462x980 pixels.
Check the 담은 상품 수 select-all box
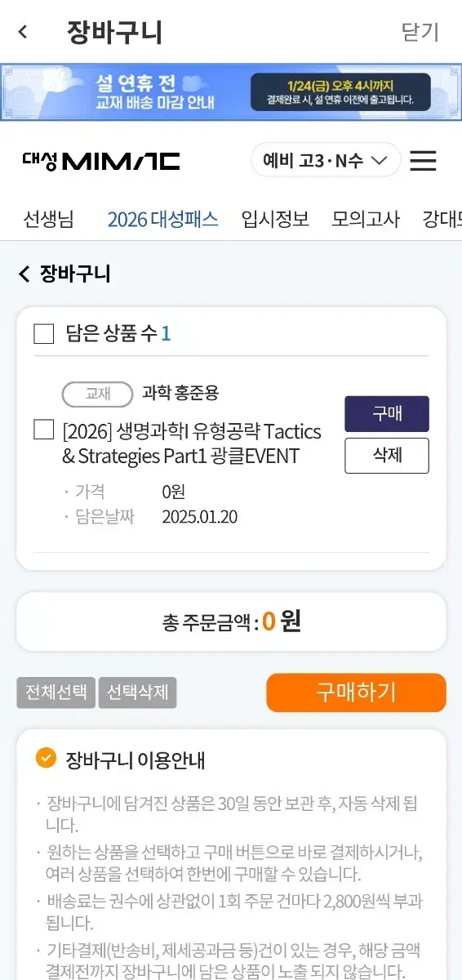tap(43, 333)
